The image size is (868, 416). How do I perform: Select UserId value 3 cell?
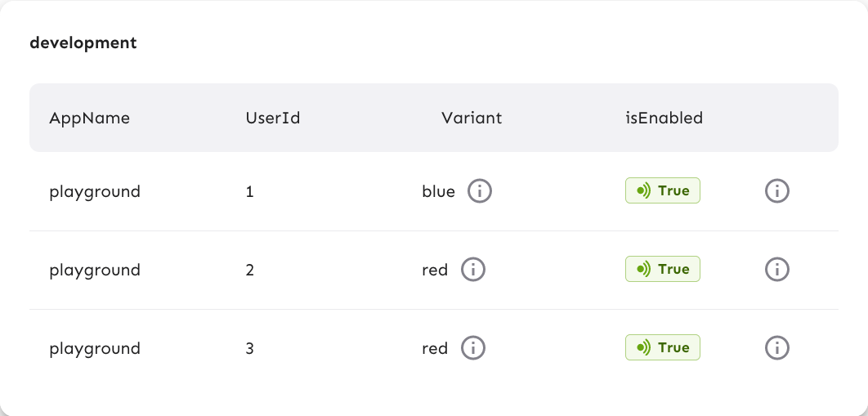click(x=250, y=349)
